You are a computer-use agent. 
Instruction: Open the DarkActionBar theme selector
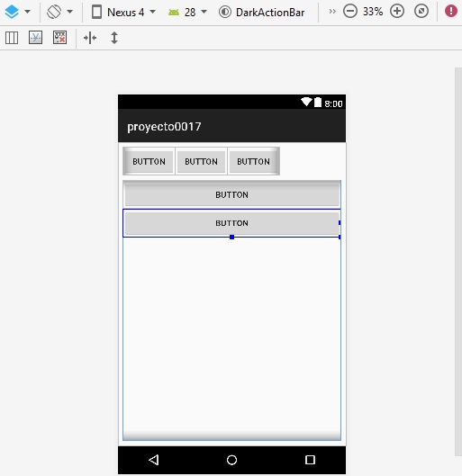(261, 12)
